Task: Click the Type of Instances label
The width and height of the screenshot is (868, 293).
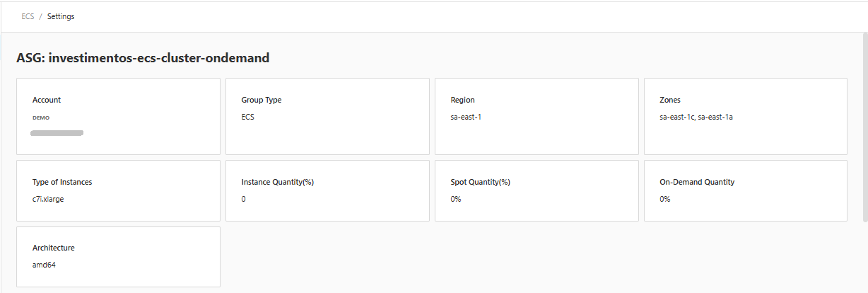Action: click(x=62, y=182)
